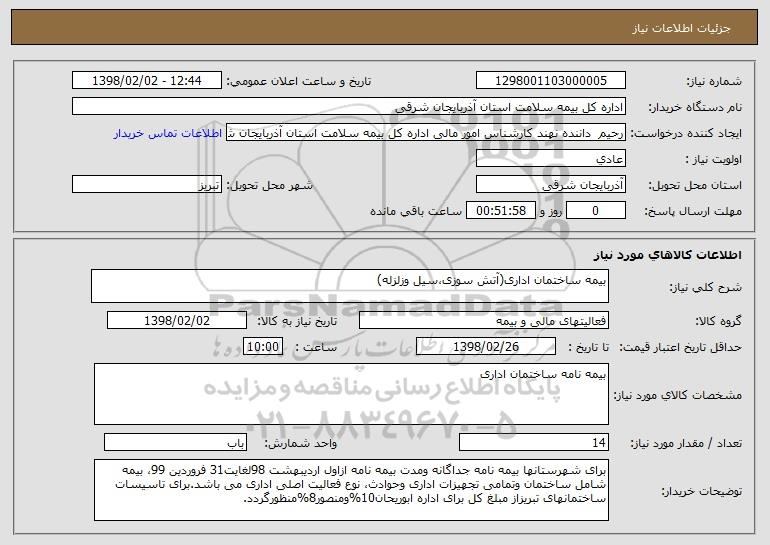Click the نام دستگاه خریدار field
Viewport: 770px width, 545px height.
click(x=349, y=107)
